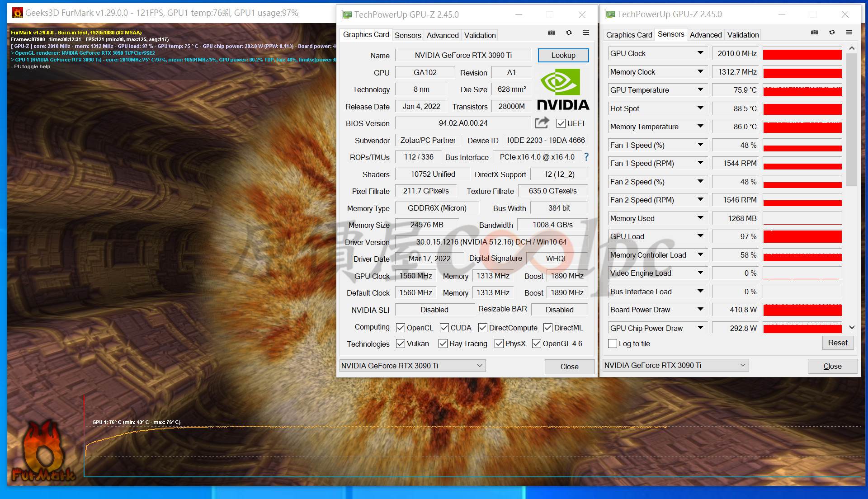Toggle the Vulkan checkbox
This screenshot has height=499, width=868.
coord(400,344)
